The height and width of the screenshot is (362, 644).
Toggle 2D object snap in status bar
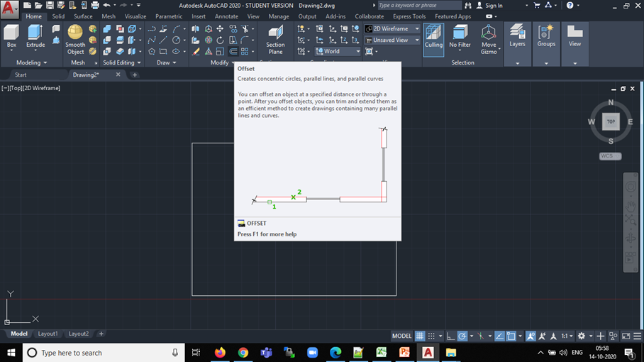[511, 336]
